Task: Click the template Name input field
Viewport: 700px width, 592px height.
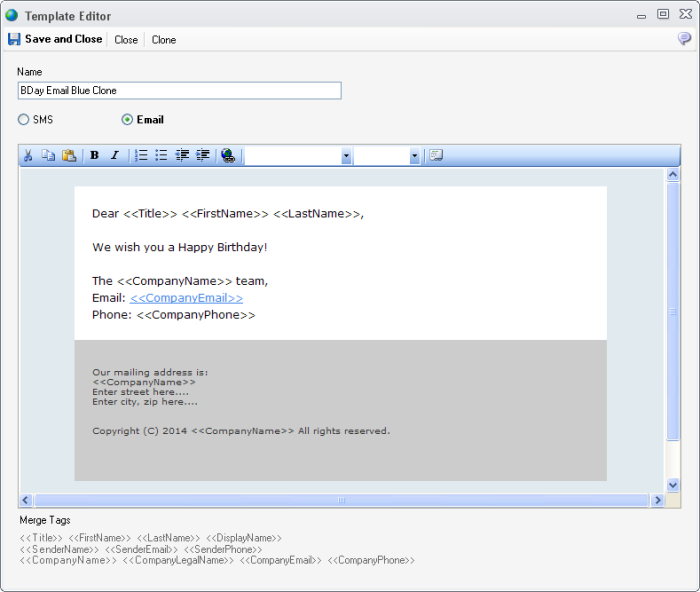Action: pos(180,91)
